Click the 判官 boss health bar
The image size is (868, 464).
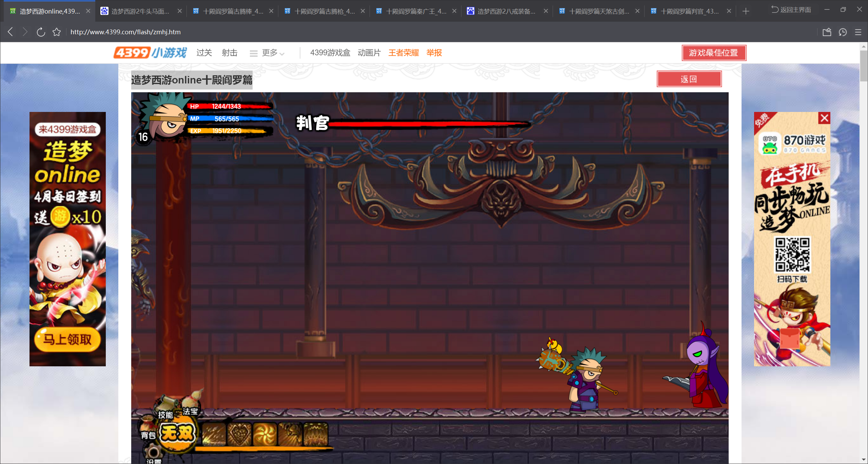tap(430, 124)
